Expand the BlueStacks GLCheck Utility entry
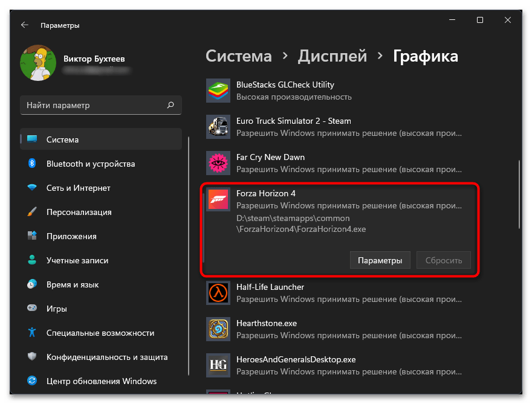The image size is (532, 404). [339, 91]
